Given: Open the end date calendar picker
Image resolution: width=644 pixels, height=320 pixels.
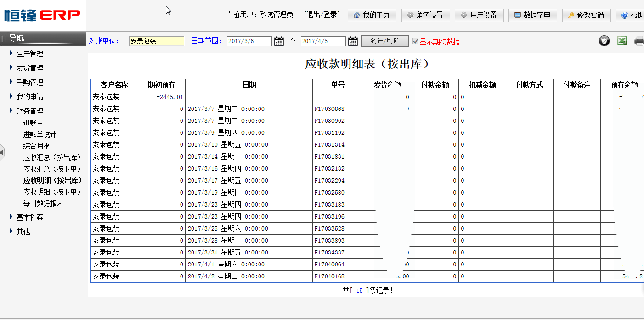Looking at the screenshot, I should click(353, 42).
